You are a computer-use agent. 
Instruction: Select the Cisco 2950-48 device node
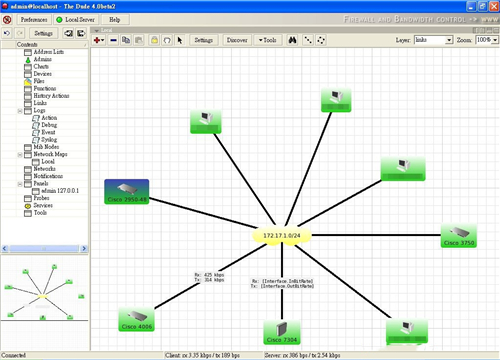[127, 192]
